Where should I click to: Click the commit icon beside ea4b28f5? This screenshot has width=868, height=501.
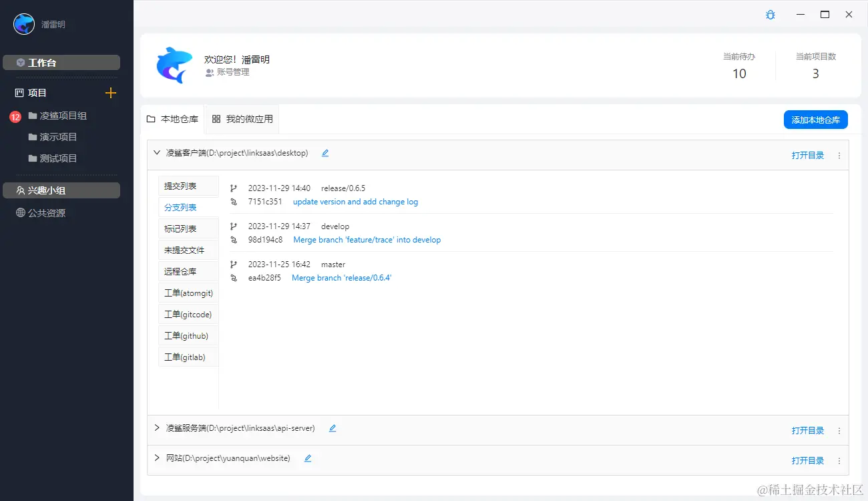[234, 278]
